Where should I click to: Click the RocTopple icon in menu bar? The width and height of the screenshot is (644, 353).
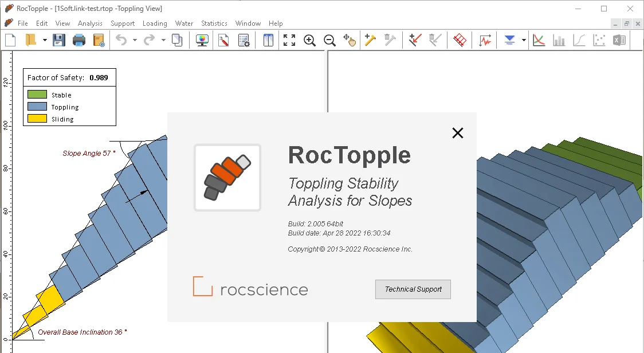tap(9, 23)
